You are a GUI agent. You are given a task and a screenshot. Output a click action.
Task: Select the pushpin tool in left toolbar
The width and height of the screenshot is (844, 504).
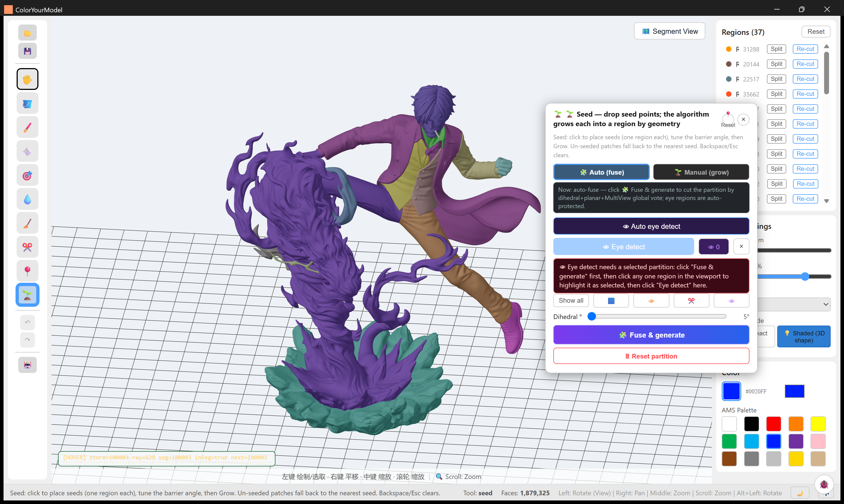click(x=28, y=271)
